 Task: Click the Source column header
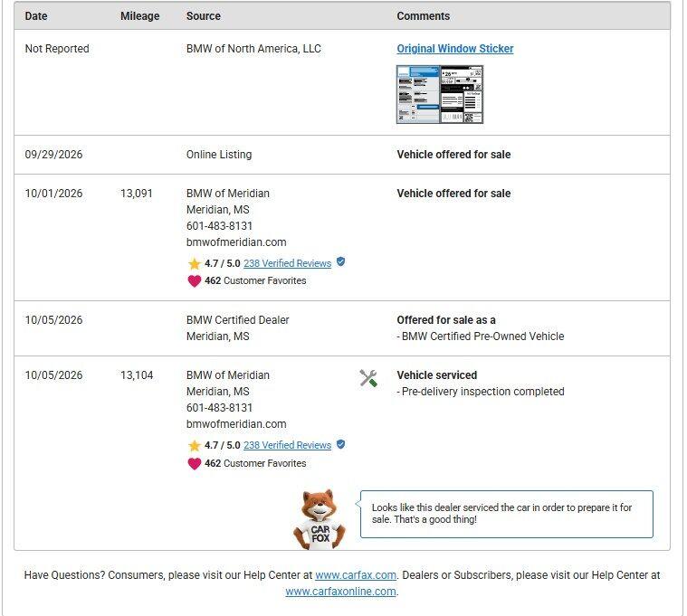coord(204,16)
